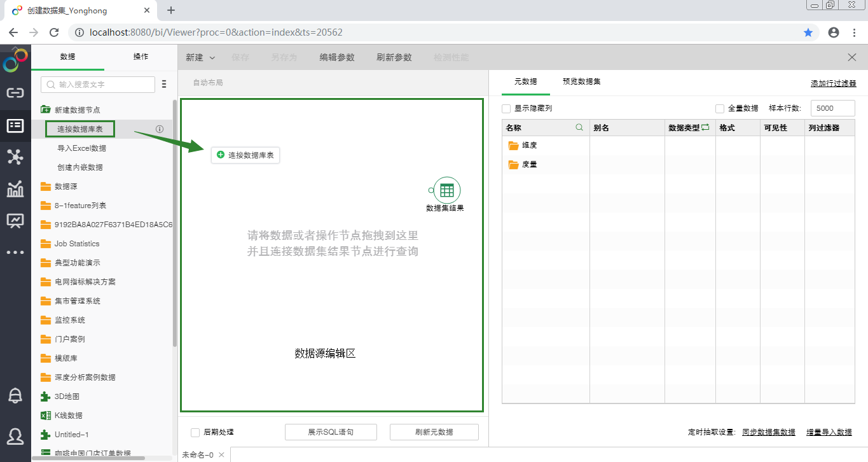Image resolution: width=868 pixels, height=462 pixels.
Task: Open the 新建 dropdown menu
Action: pyautogui.click(x=200, y=57)
